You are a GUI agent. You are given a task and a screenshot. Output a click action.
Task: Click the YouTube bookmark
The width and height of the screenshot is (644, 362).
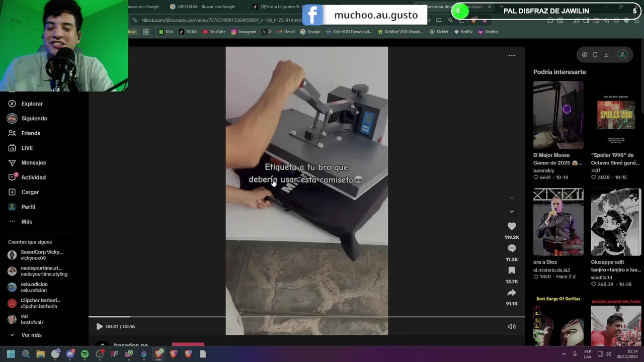[x=214, y=32]
